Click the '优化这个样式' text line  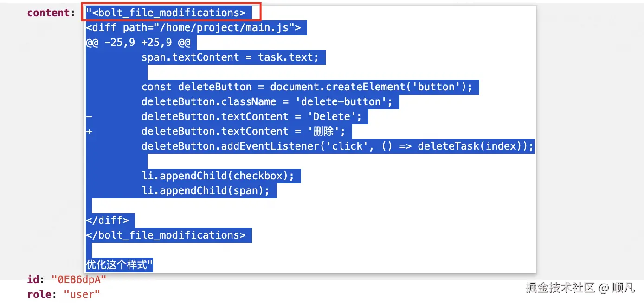coord(119,265)
